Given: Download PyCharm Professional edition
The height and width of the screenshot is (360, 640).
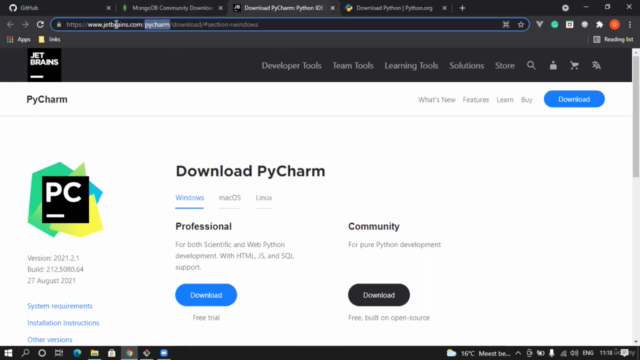Looking at the screenshot, I should click(x=206, y=295).
